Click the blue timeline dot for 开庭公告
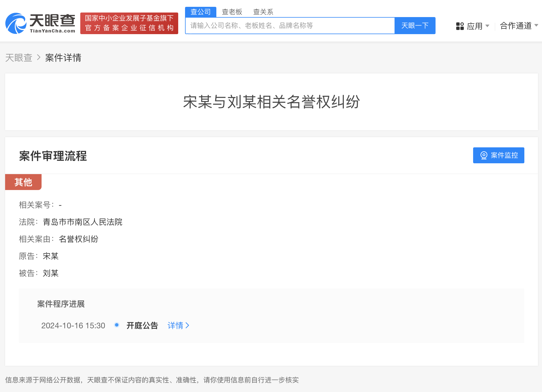Viewport: 542px width, 392px height. click(117, 325)
